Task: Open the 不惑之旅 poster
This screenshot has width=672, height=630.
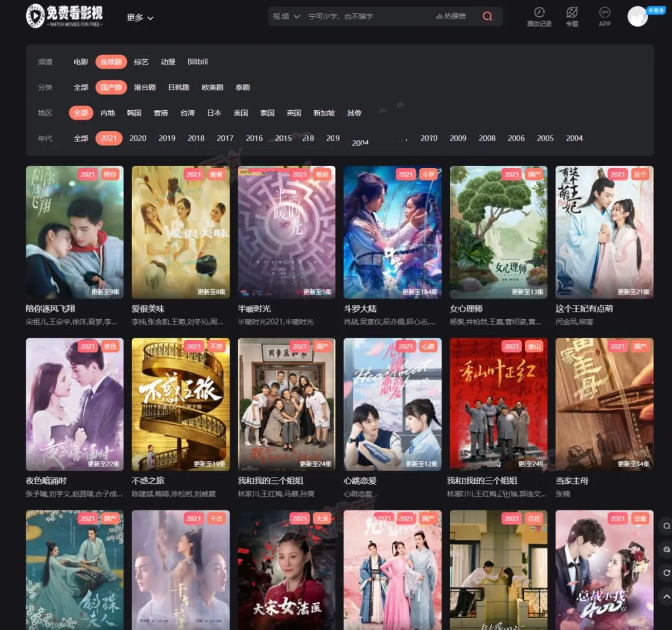Action: (x=180, y=404)
